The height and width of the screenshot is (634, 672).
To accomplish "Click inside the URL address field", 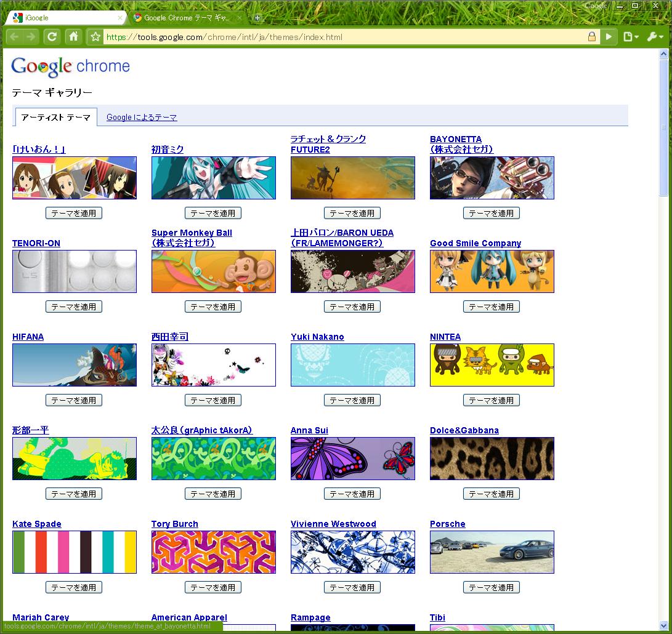I will point(345,37).
